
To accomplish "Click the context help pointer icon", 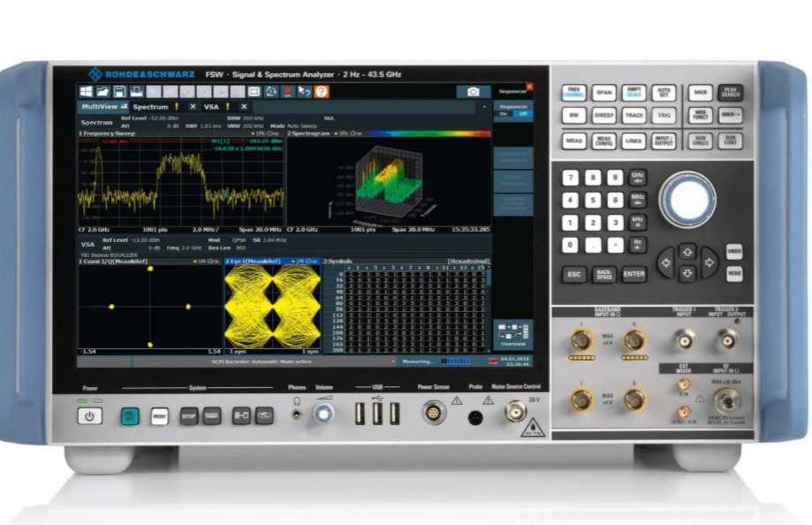I will point(305,92).
